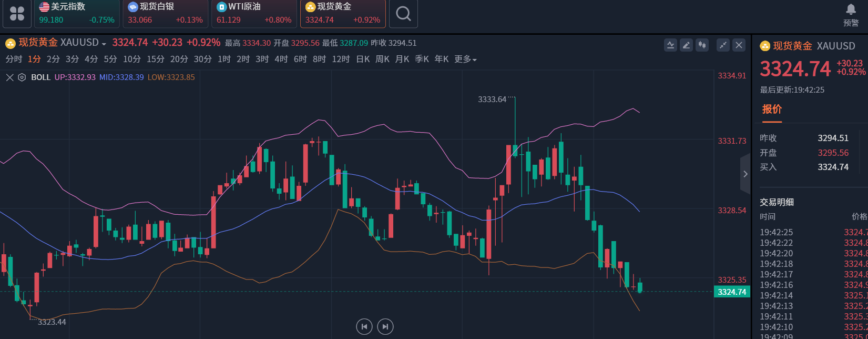The height and width of the screenshot is (339, 868).
Task: Open the 预警 alert bell
Action: (x=851, y=14)
